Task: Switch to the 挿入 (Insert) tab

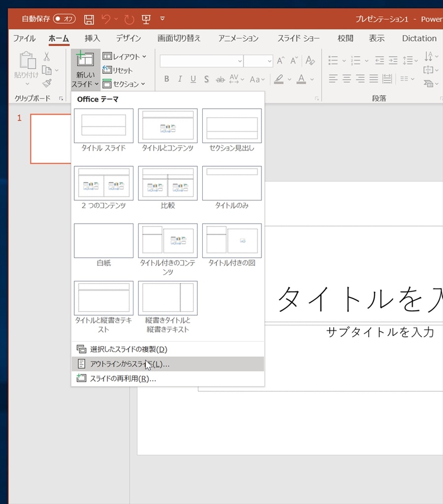Action: (x=92, y=38)
